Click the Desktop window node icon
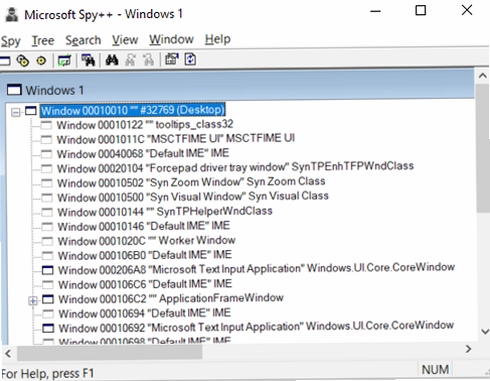This screenshot has width=490, height=381. [31, 111]
